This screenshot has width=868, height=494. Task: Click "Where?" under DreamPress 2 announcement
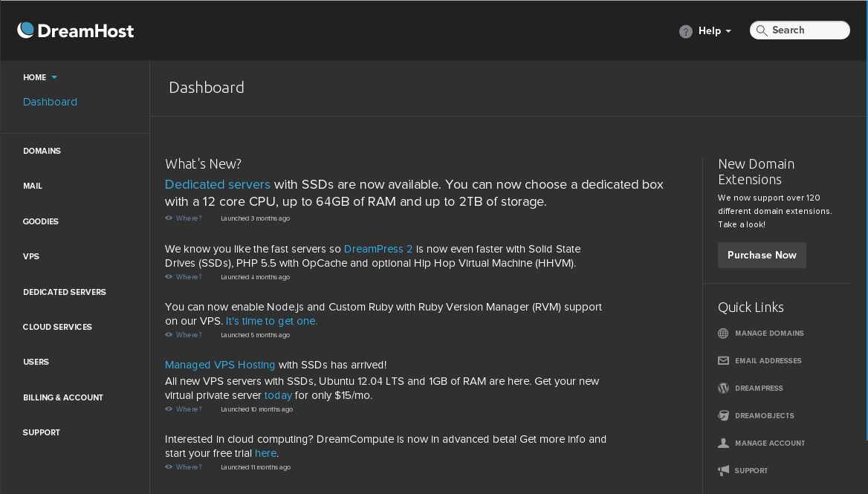click(x=189, y=276)
